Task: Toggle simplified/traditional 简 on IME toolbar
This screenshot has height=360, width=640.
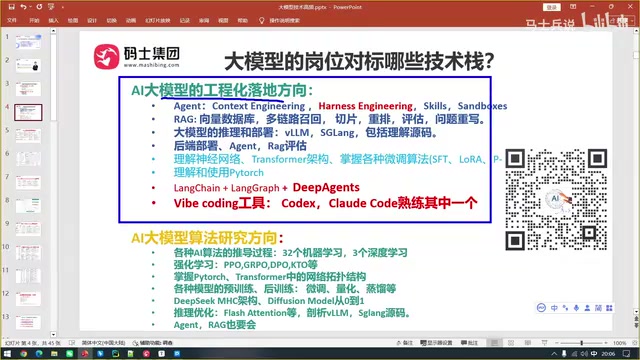Action: coord(598,308)
